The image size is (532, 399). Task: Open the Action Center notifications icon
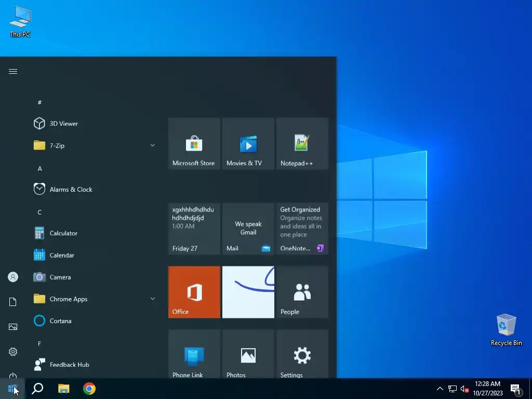515,389
